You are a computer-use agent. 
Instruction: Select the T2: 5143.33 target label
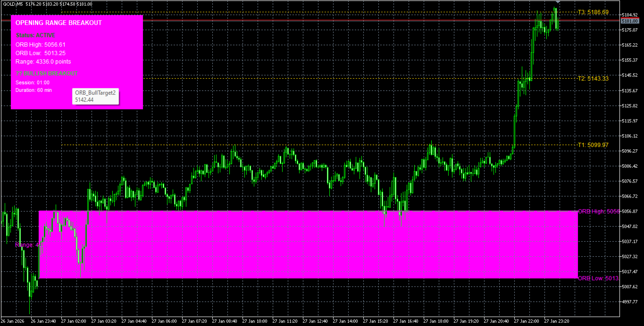[x=593, y=79]
